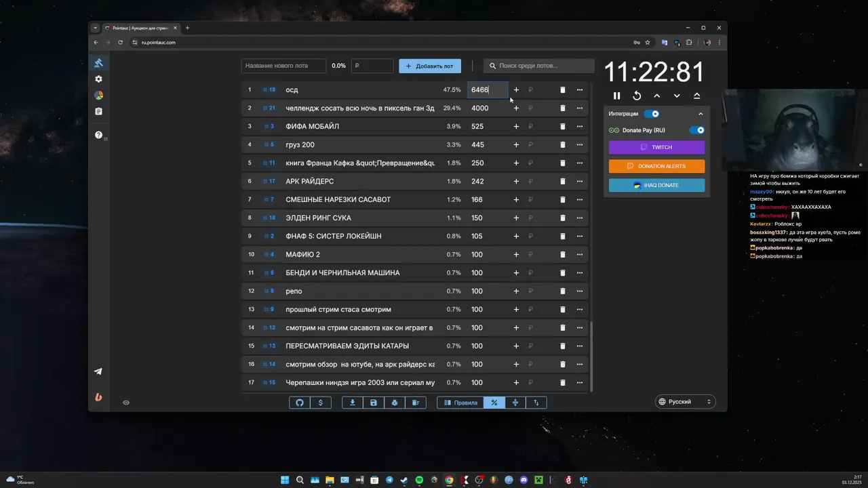Click the eject-style icon next to timer
This screenshot has width=868, height=488.
tap(696, 96)
